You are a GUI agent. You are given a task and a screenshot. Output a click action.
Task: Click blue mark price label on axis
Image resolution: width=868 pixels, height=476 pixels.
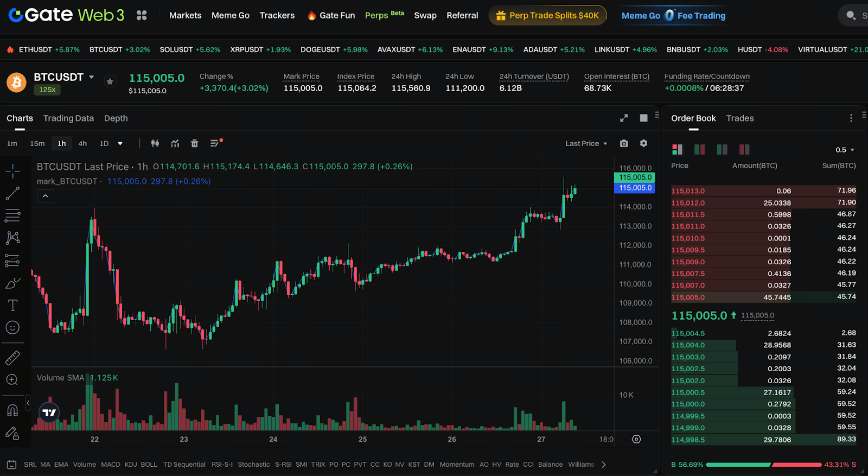634,188
